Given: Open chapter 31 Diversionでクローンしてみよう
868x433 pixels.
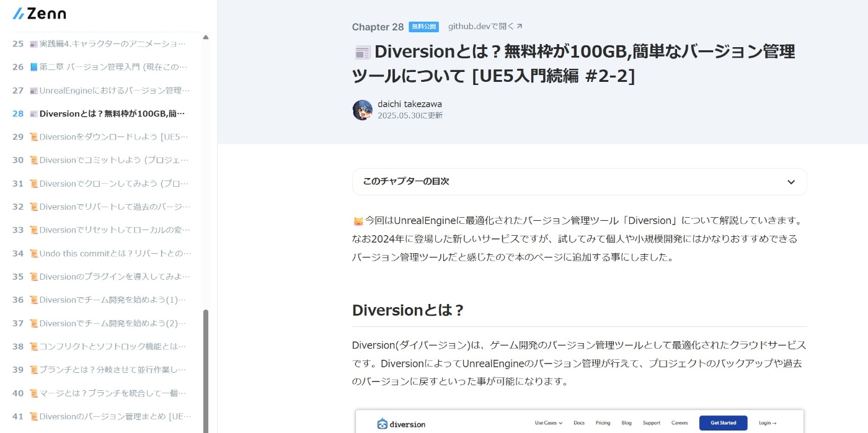Looking at the screenshot, I should point(99,183).
